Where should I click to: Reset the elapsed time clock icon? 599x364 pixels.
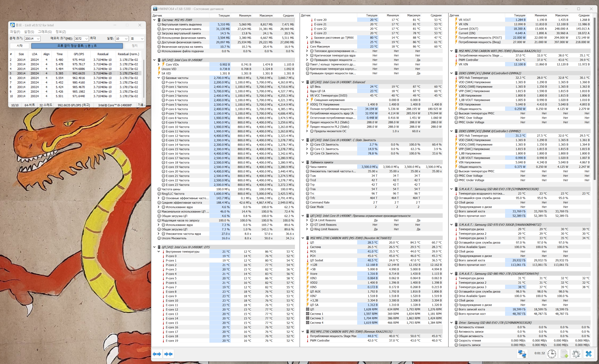(x=552, y=353)
